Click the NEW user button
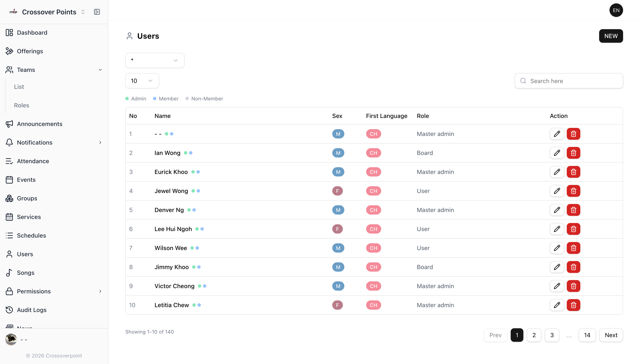Viewport: 640px width, 364px height. [x=611, y=36]
